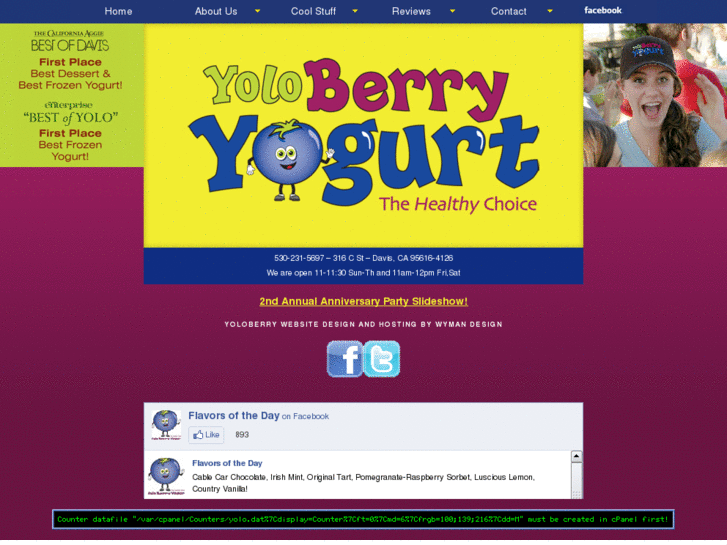Open the Flavors of the Day post author link
Viewport: 727px width, 545px height.
[227, 463]
